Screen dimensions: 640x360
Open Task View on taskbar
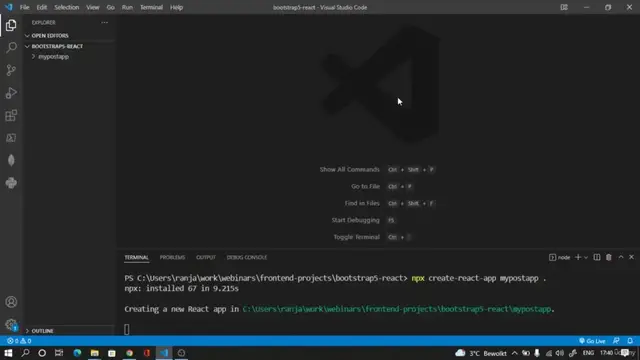[59, 353]
